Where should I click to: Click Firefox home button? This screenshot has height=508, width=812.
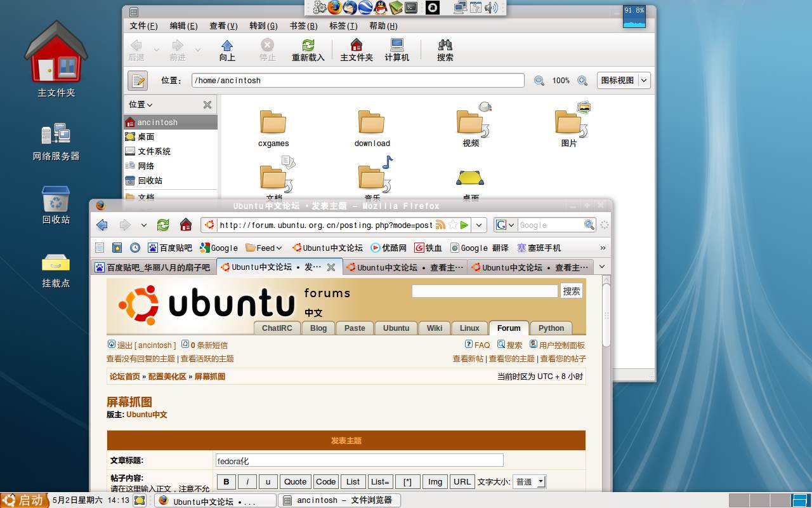[186, 225]
